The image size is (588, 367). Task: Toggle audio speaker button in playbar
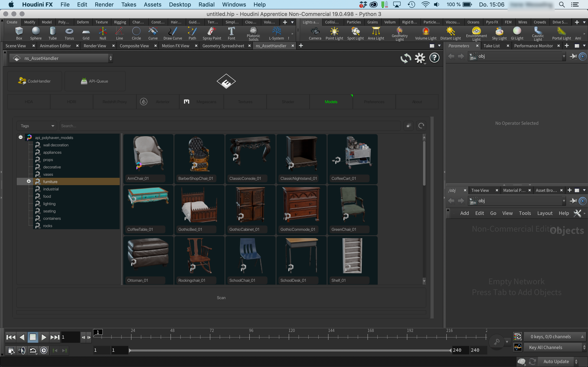pyautogui.click(x=22, y=350)
